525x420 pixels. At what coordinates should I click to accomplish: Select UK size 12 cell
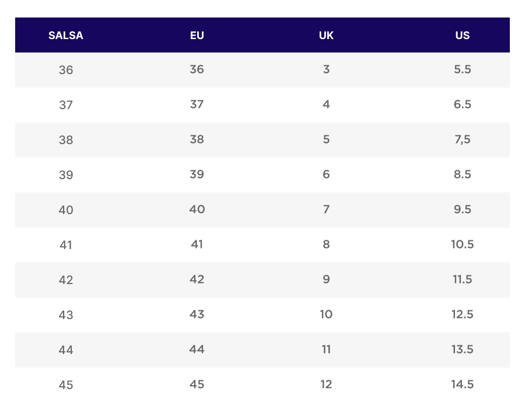point(326,384)
